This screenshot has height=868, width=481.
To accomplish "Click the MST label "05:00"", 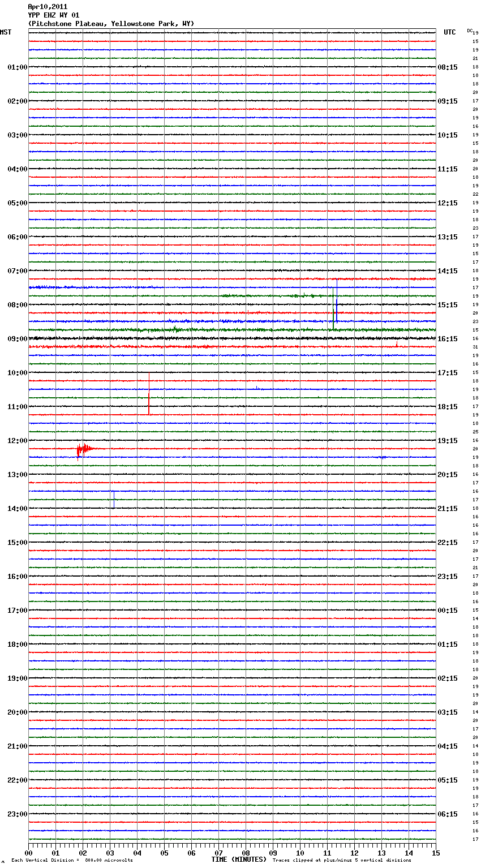I will point(18,203).
